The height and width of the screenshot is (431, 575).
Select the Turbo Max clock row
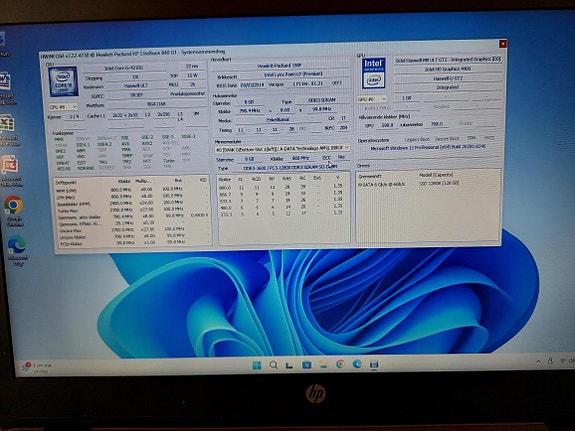(131, 210)
